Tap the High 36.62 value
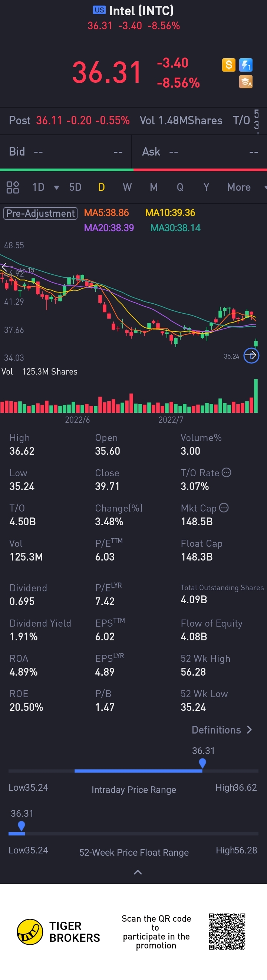This screenshot has width=267, height=980. click(22, 451)
